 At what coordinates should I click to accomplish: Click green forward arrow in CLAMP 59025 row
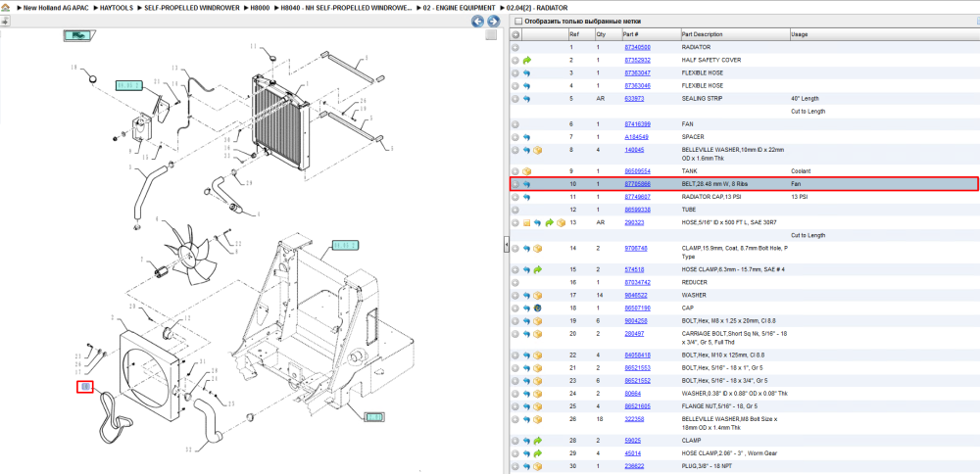[537, 441]
